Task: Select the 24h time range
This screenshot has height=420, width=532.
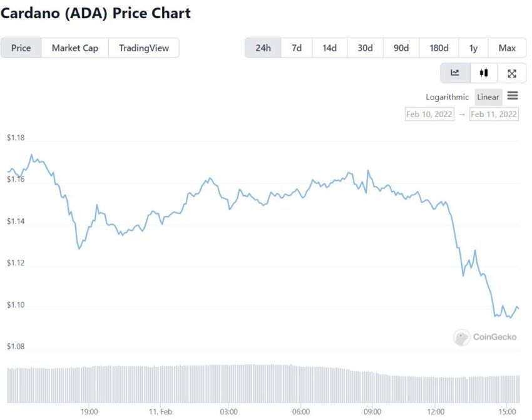Action: [x=263, y=48]
